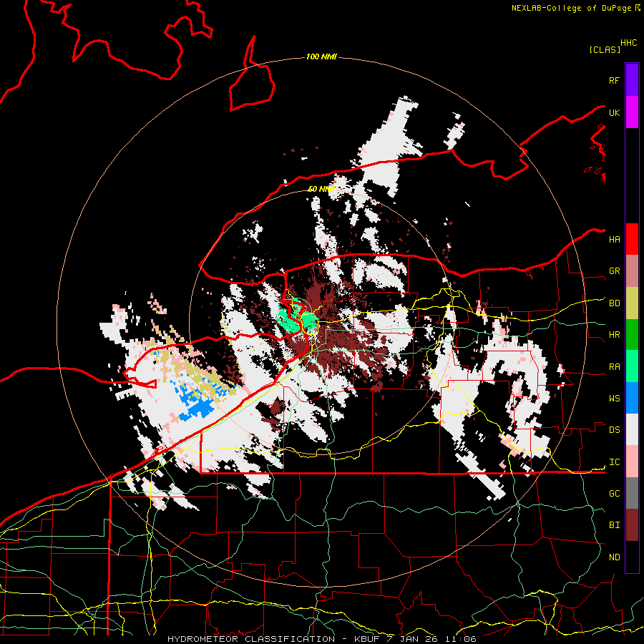Image resolution: width=644 pixels, height=644 pixels.
Task: Click the HHC product label
Action: point(629,43)
